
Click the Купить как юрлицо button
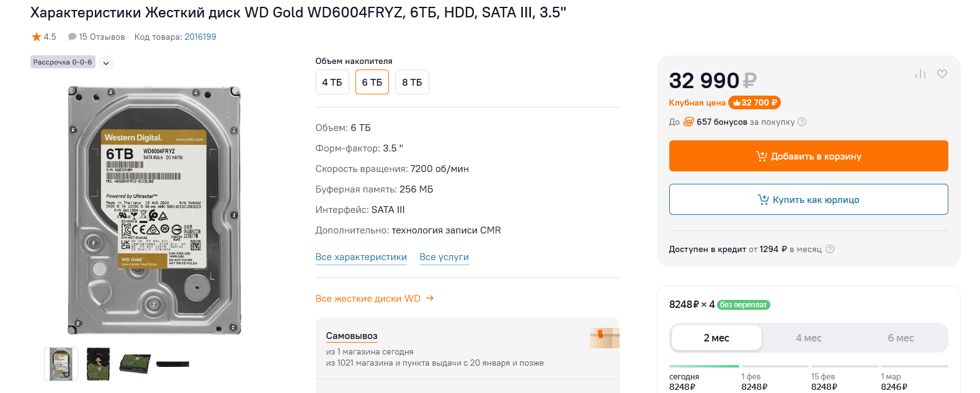(x=808, y=199)
